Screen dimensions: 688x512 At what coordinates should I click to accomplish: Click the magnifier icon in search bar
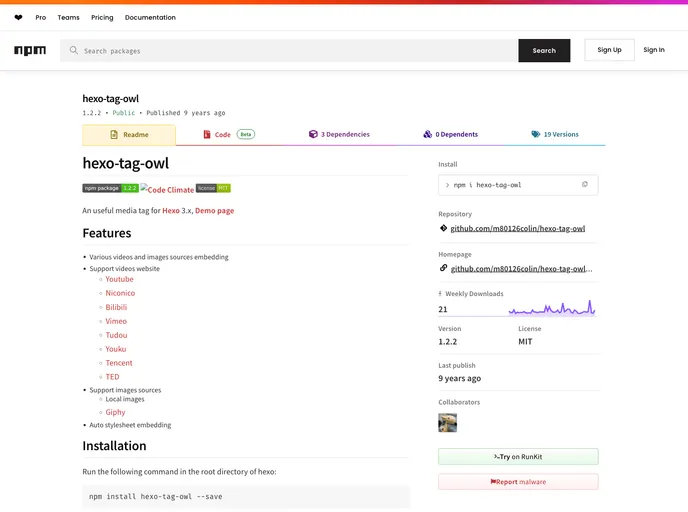click(x=74, y=50)
